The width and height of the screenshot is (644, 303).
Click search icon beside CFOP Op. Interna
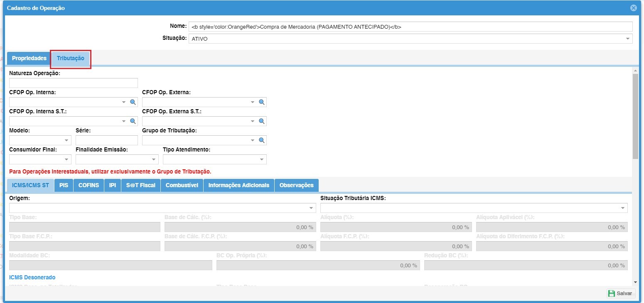(x=133, y=102)
